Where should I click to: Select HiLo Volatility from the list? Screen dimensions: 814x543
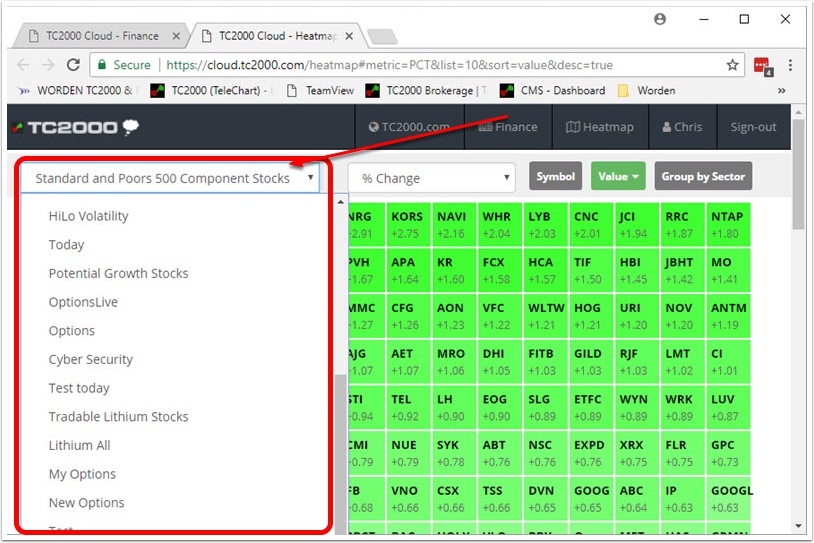click(88, 216)
